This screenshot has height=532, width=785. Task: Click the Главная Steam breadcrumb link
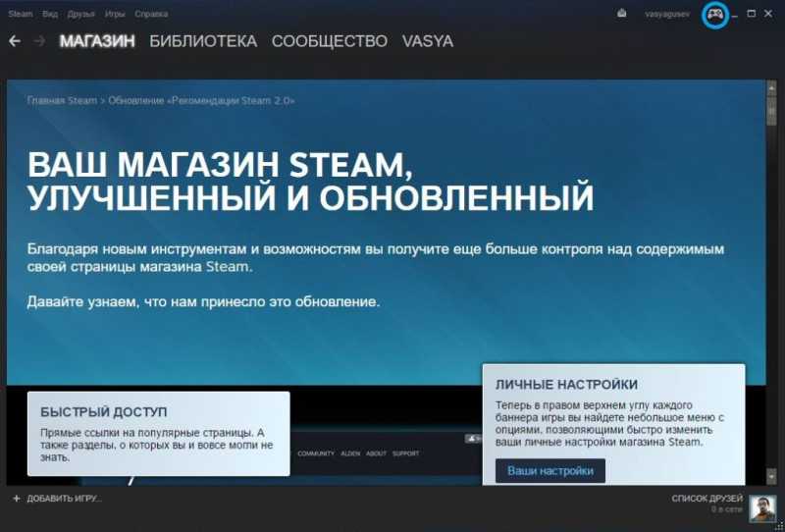click(62, 100)
